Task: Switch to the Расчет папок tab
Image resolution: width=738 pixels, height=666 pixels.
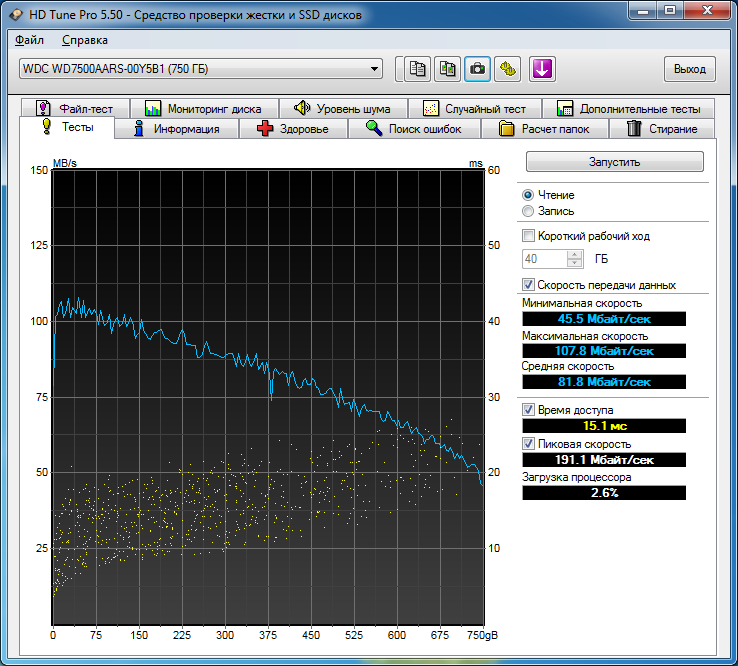Action: point(545,128)
